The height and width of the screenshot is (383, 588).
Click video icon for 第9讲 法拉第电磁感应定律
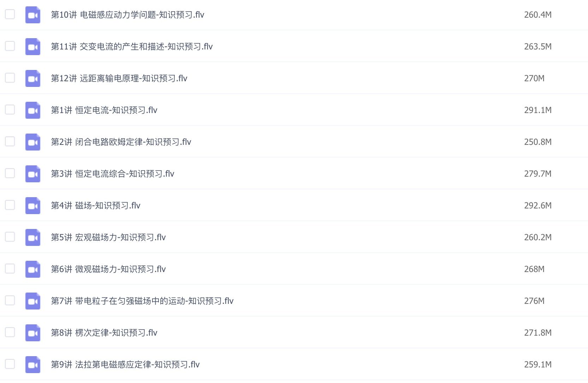(33, 365)
